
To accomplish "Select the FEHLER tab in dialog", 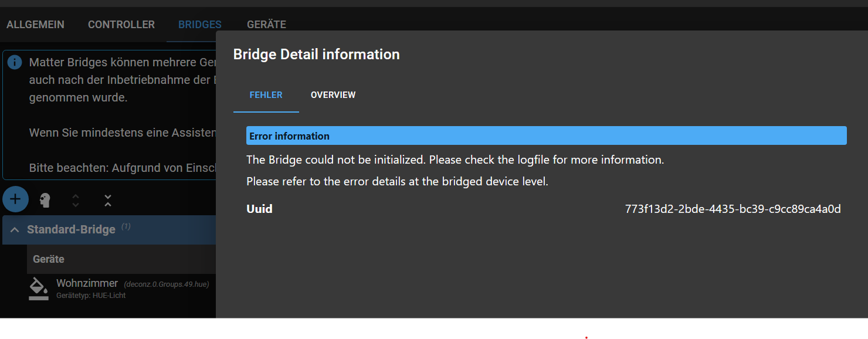I will click(x=266, y=95).
